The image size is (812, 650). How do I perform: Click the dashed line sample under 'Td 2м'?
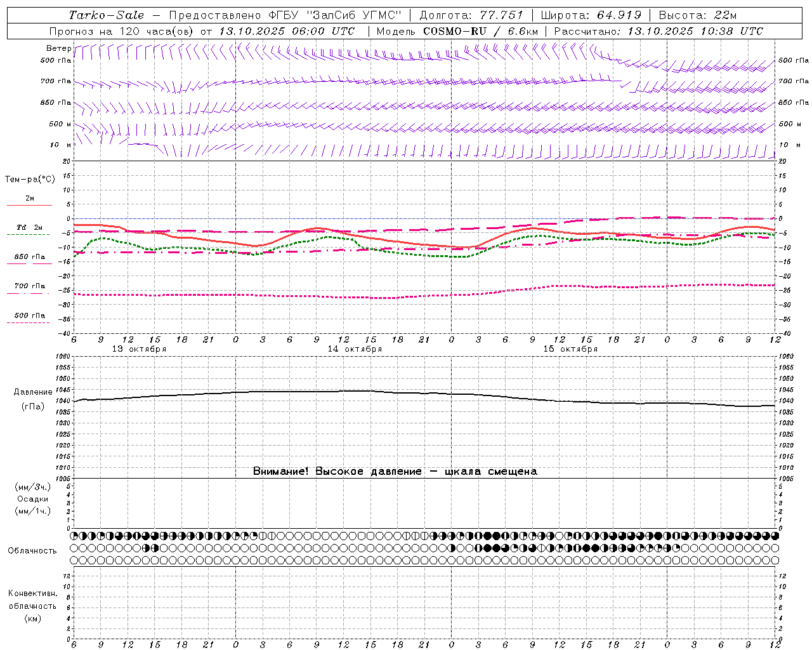pos(28,234)
